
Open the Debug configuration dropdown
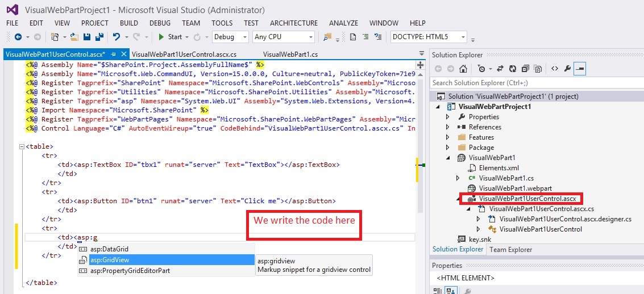point(230,37)
